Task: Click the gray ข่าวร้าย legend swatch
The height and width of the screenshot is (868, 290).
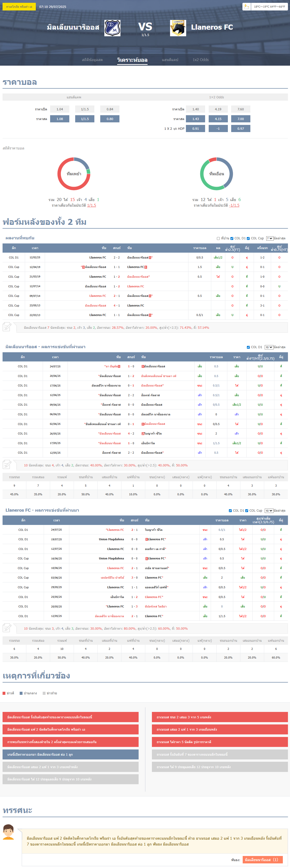Action: [44, 693]
